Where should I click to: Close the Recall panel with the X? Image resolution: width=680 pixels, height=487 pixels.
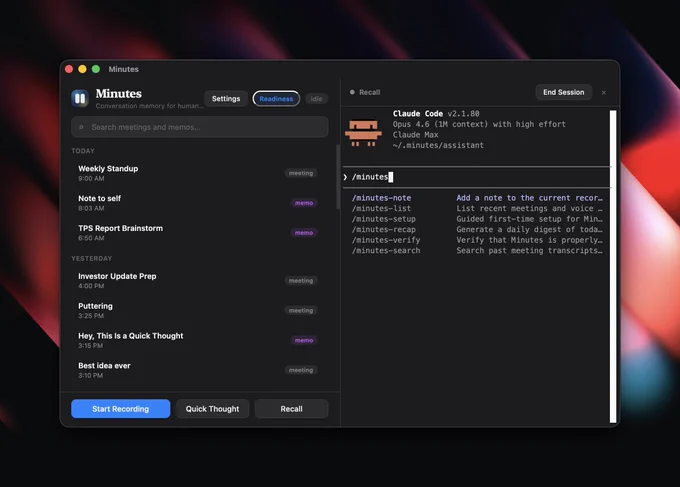604,92
